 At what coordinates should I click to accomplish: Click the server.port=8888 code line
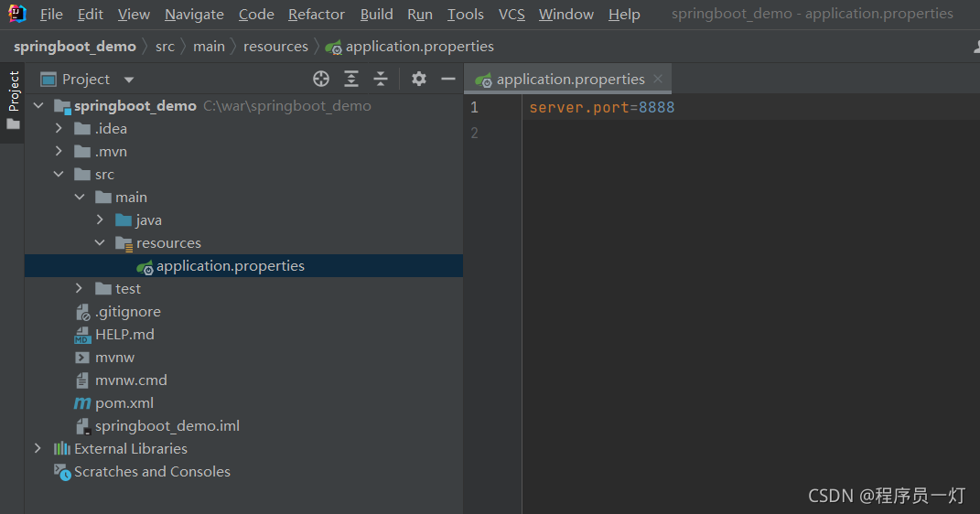point(602,107)
